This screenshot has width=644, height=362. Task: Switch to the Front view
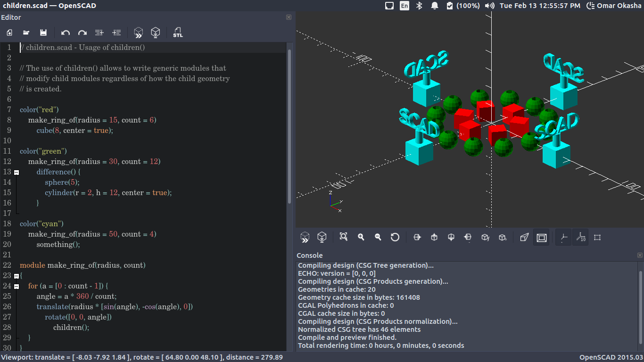click(x=485, y=237)
